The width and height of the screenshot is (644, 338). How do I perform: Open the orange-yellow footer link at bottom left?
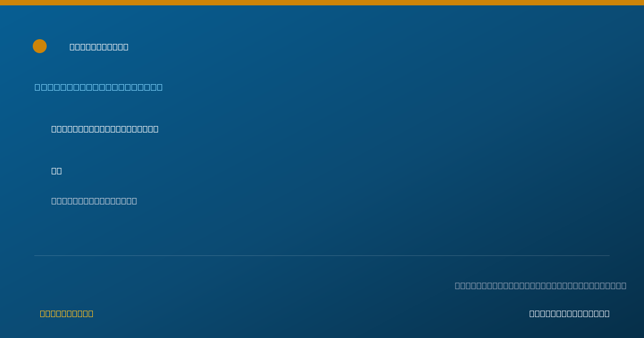(x=67, y=313)
